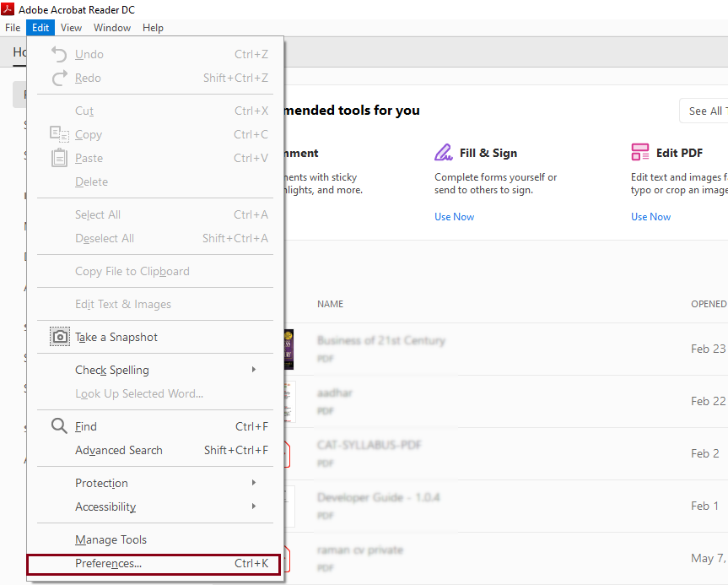Click the See All tools button
Image resolution: width=728 pixels, height=585 pixels.
pos(704,111)
